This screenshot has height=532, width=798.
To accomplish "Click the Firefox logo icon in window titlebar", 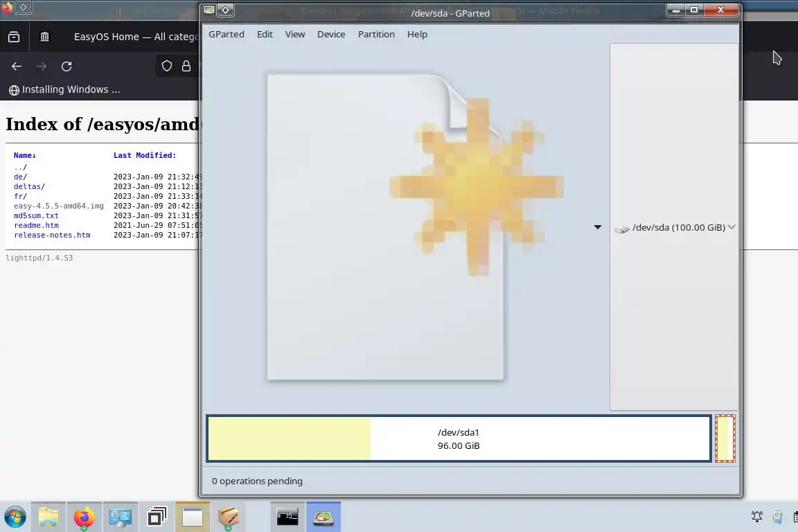I will point(7,7).
